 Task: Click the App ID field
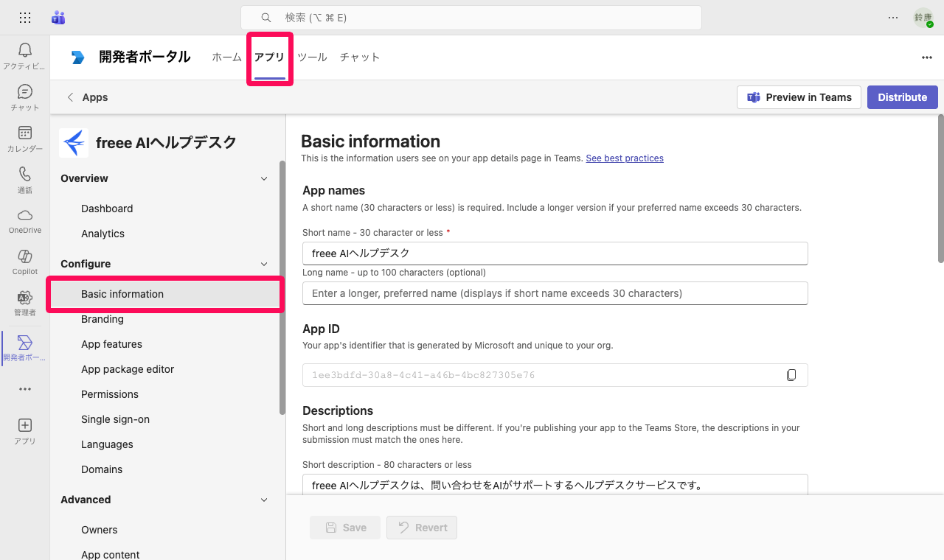555,375
